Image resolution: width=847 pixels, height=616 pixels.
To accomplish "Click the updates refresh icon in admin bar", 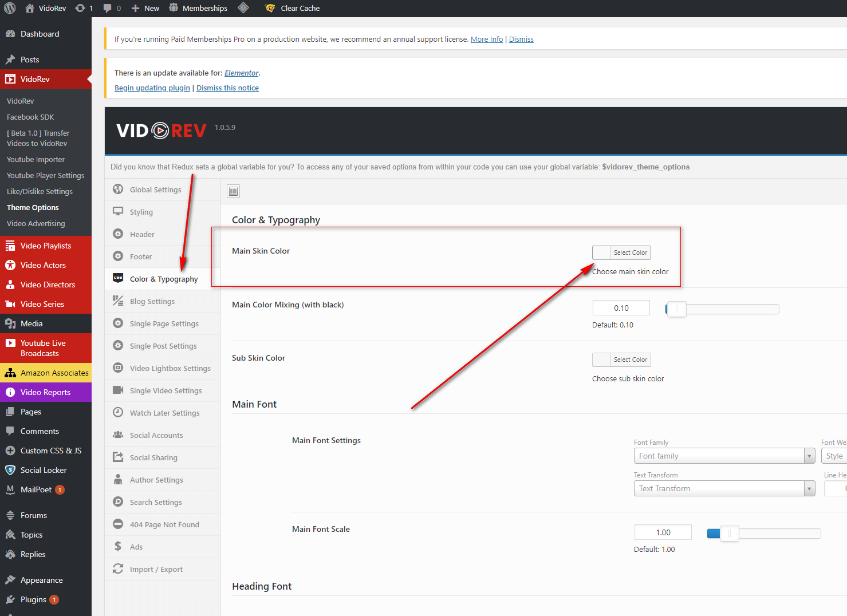I will pos(81,8).
